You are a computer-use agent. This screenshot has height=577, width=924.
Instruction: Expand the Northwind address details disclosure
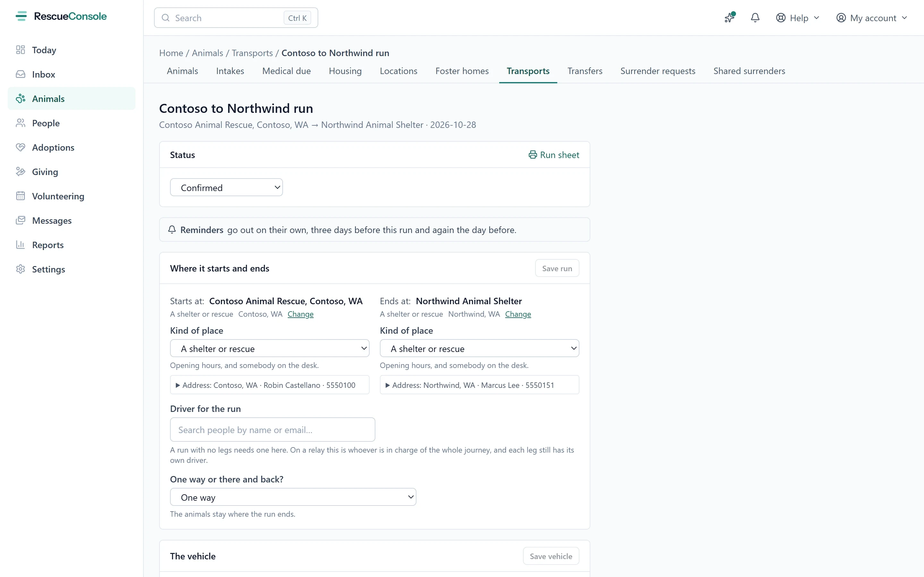(479, 385)
